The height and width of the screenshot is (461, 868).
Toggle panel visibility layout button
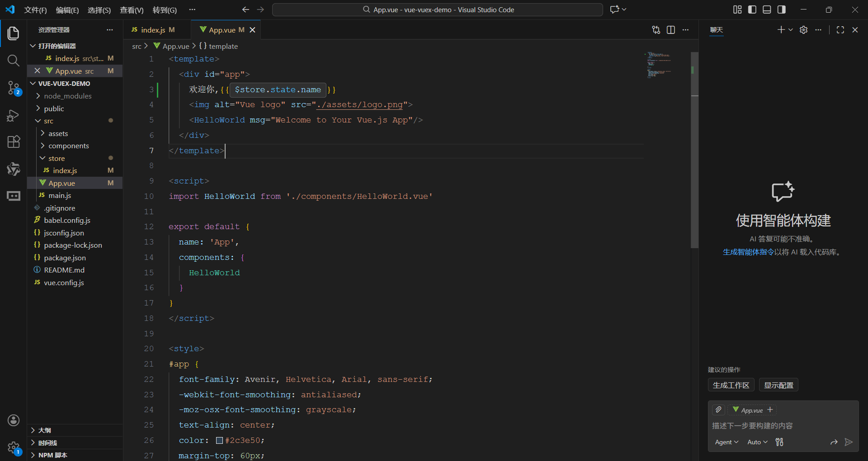point(767,9)
